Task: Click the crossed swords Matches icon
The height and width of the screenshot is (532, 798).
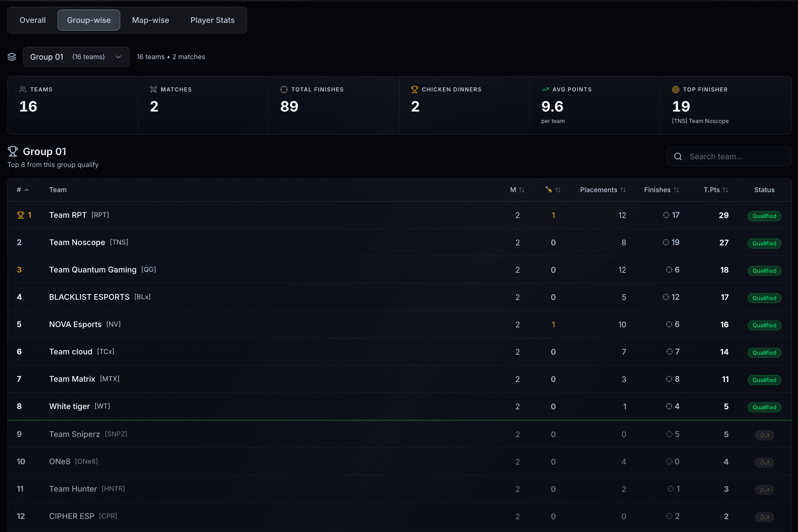Action: 153,89
